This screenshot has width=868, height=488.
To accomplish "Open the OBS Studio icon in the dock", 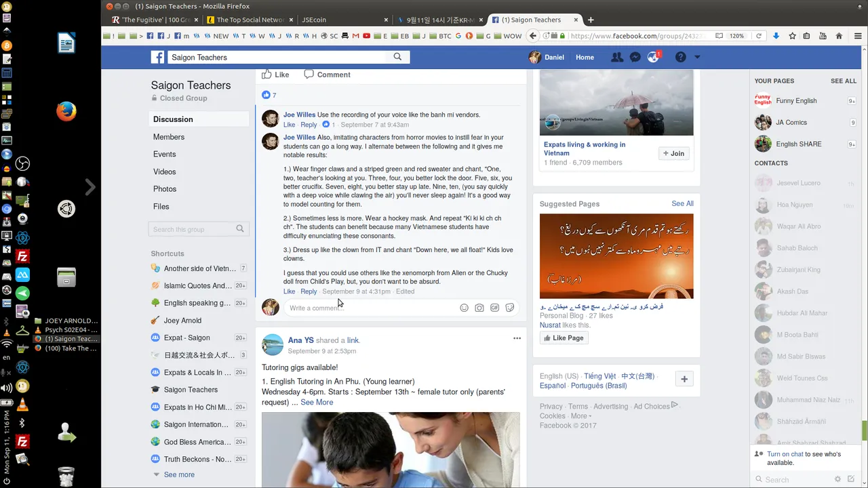I will pyautogui.click(x=22, y=163).
